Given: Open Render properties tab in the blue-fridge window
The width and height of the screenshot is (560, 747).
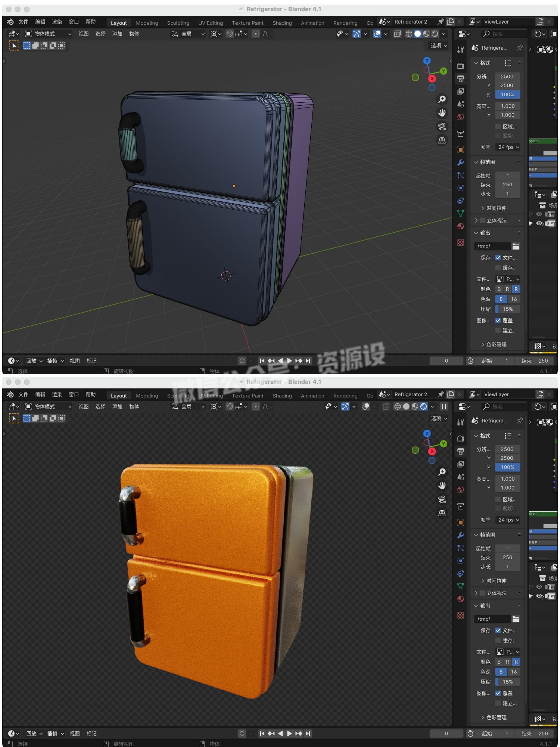Looking at the screenshot, I should coord(461,66).
